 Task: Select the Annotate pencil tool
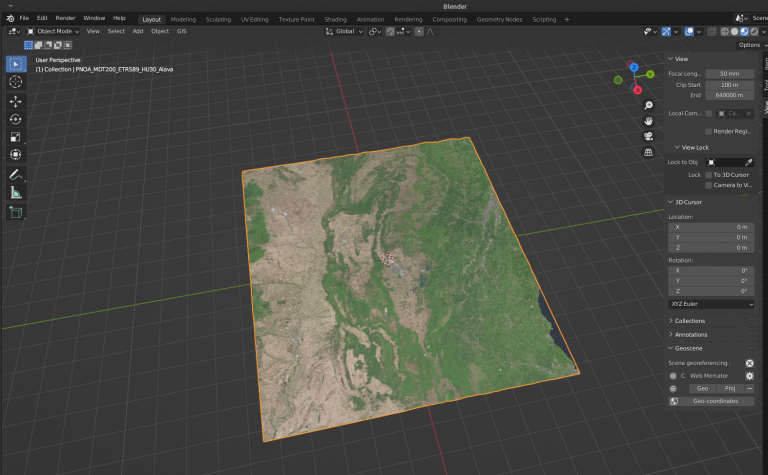16,174
